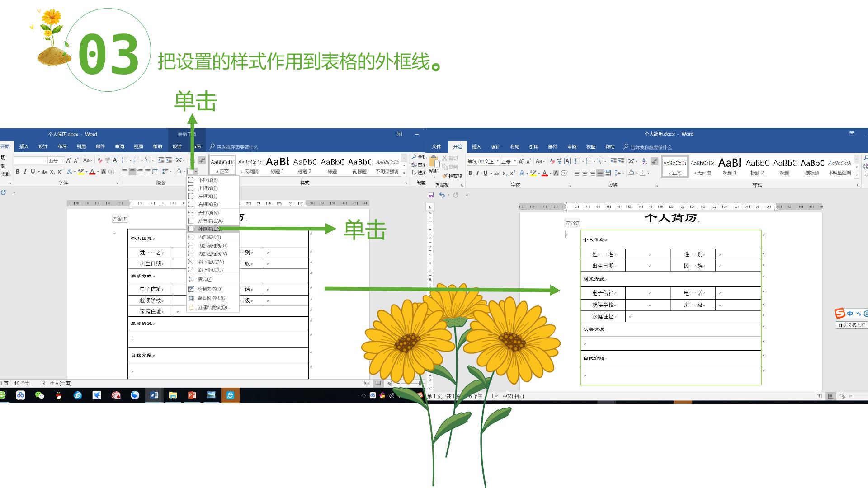Image resolution: width=868 pixels, height=488 pixels.
Task: Open 边框和底纹 dialog from the menu
Action: (212, 308)
